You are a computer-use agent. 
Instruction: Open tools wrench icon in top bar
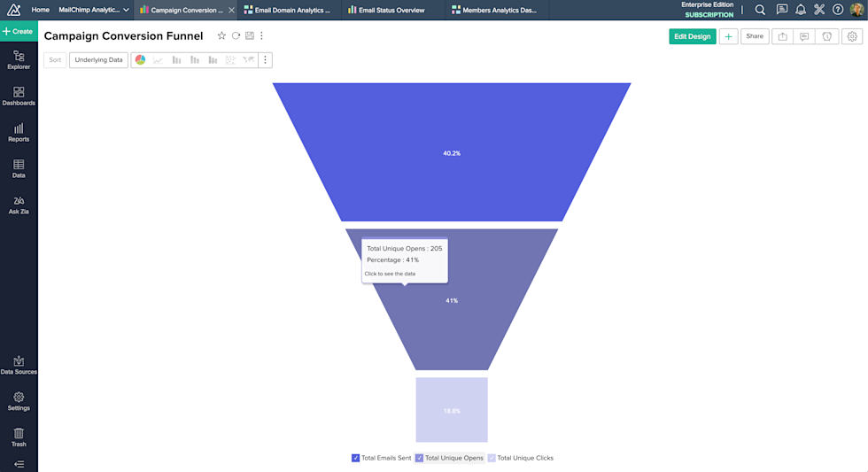[x=819, y=10]
